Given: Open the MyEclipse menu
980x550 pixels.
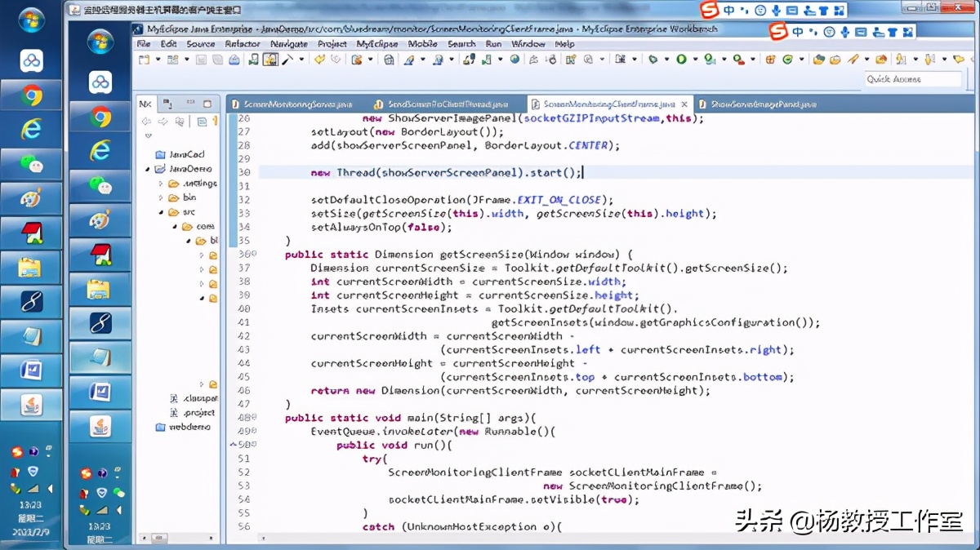Looking at the screenshot, I should (377, 44).
